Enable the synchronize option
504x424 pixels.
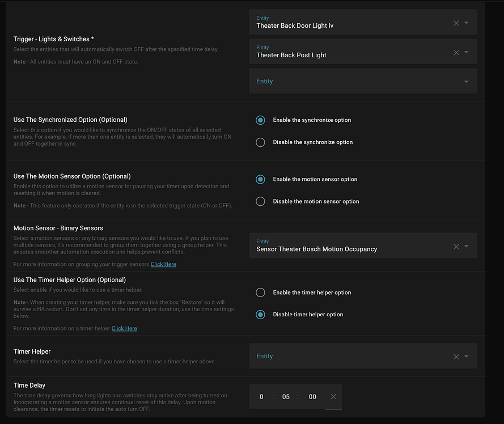[260, 120]
